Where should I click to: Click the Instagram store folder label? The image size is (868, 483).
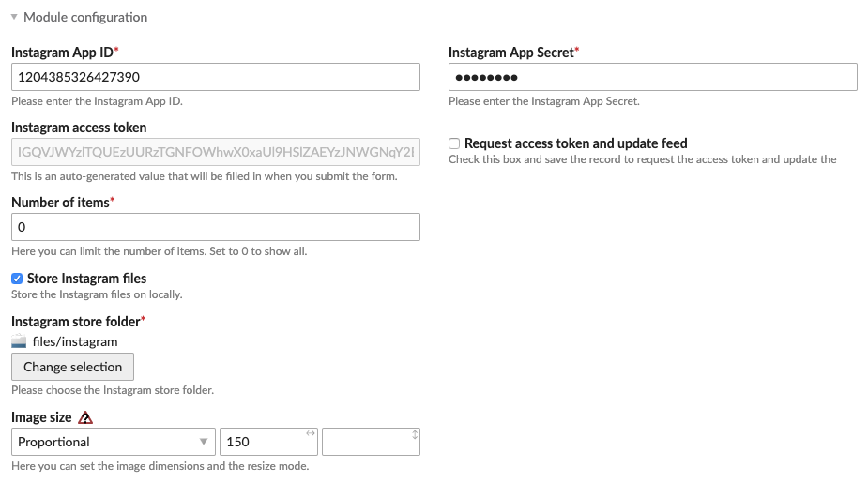pyautogui.click(x=78, y=322)
